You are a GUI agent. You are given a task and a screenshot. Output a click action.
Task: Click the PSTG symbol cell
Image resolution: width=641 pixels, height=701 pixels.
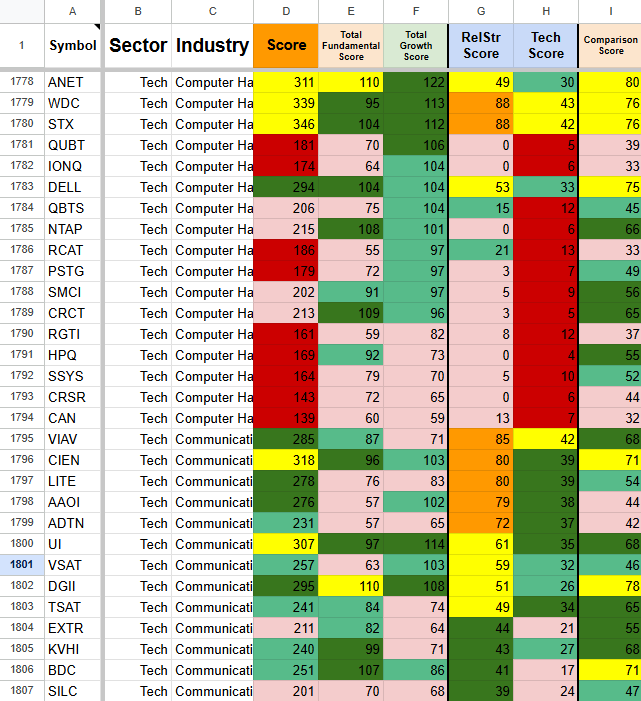[72, 271]
